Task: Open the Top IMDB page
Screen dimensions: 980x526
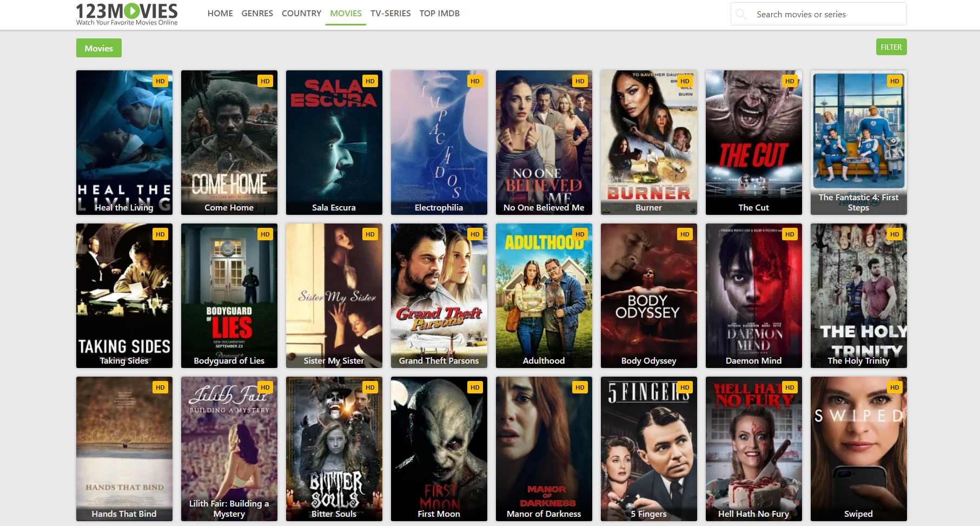Action: pyautogui.click(x=439, y=14)
